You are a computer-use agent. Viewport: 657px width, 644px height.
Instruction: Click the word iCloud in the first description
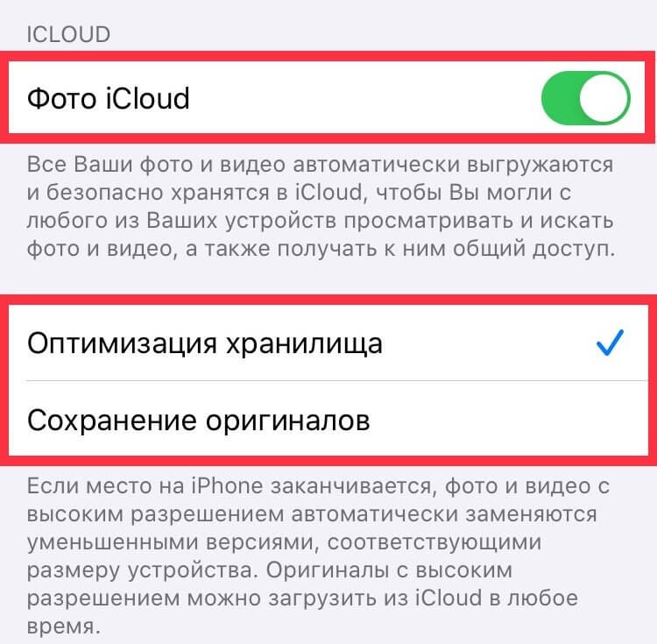pyautogui.click(x=328, y=192)
